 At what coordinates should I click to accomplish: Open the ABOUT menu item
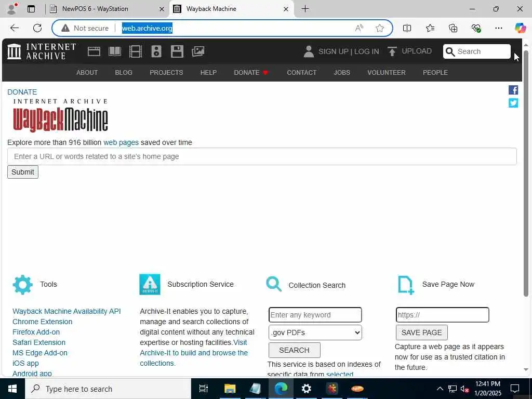click(87, 73)
